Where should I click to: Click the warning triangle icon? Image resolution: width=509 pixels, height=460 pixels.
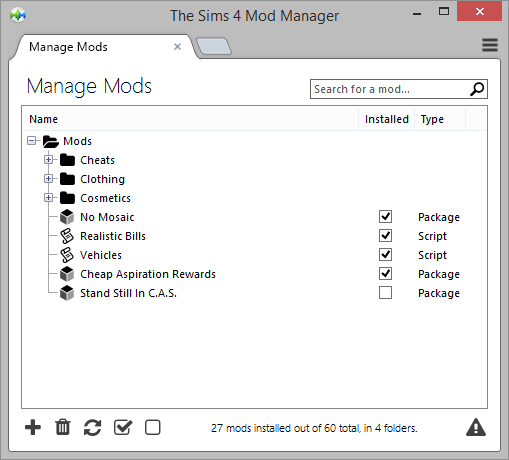tap(476, 427)
